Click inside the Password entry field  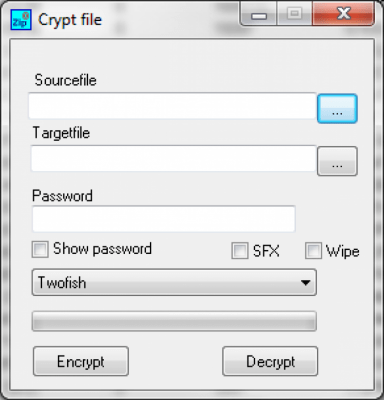(x=164, y=219)
